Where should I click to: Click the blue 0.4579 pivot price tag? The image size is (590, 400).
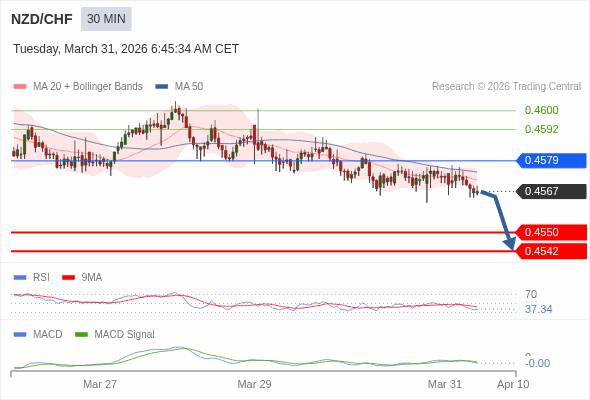551,161
